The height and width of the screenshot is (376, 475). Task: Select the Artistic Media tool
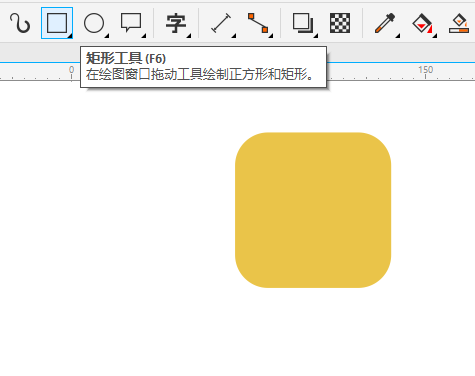[20, 23]
